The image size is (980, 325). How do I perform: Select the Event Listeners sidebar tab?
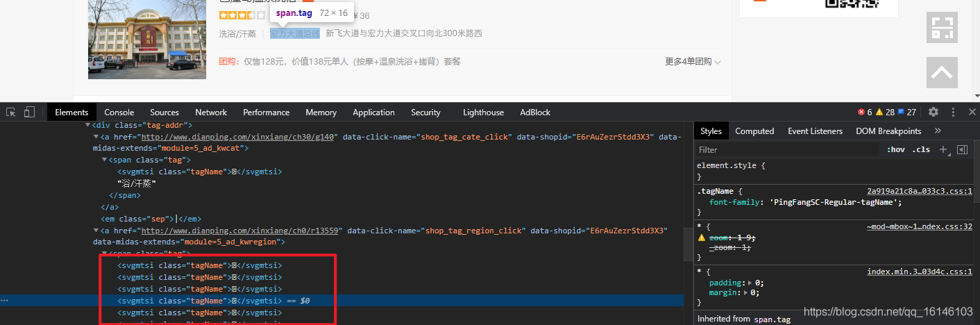tap(815, 131)
